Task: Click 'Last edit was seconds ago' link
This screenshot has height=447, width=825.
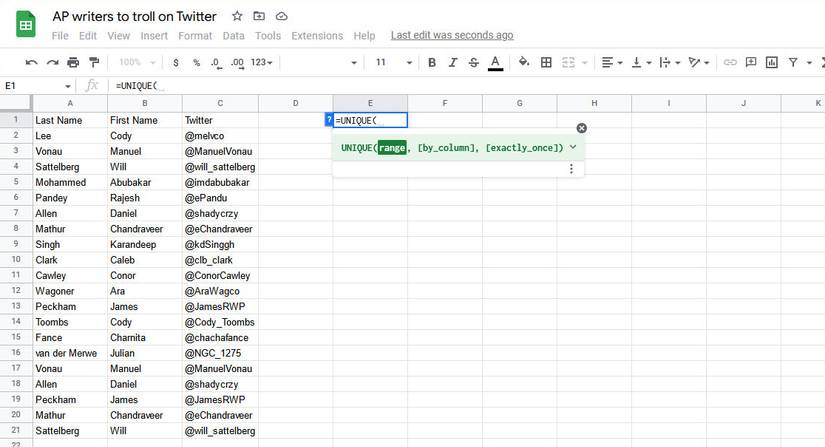Action: click(x=451, y=35)
